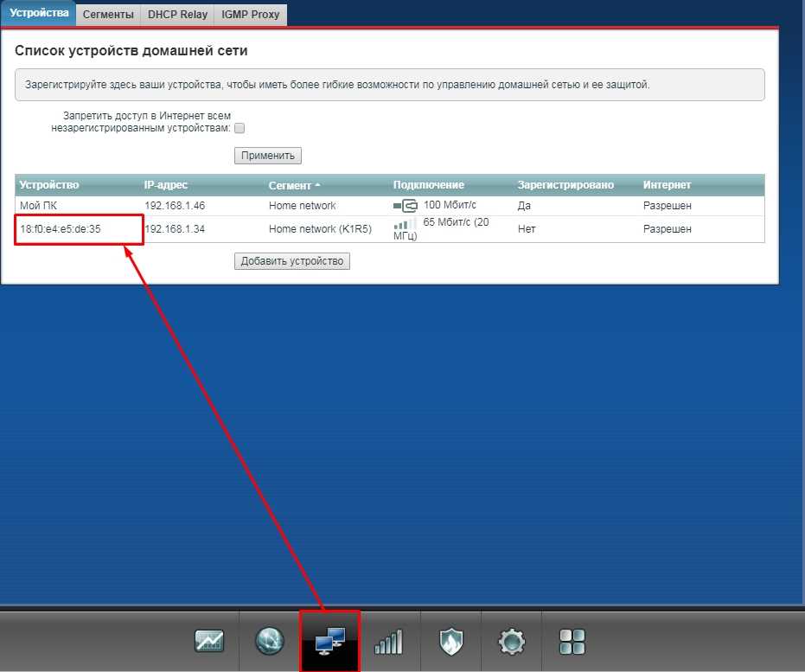The width and height of the screenshot is (805, 672).
Task: Open the Мой ПК device entry
Action: click(37, 206)
